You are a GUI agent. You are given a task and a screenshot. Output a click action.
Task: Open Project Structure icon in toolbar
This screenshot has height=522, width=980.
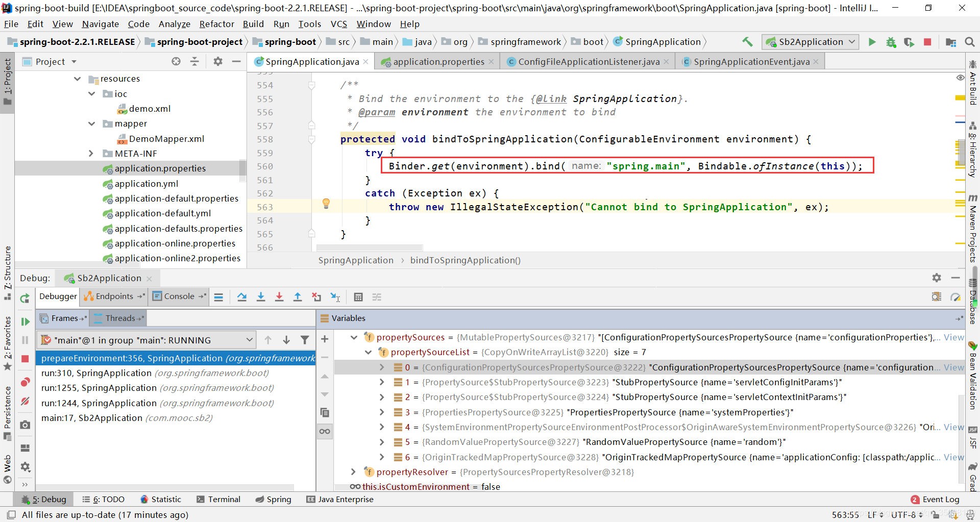coord(950,42)
